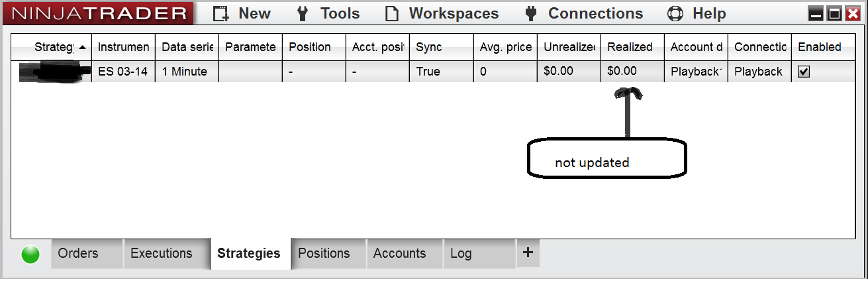Screen dimensions: 868x281
Task: Click the green connection status indicator
Action: [30, 254]
